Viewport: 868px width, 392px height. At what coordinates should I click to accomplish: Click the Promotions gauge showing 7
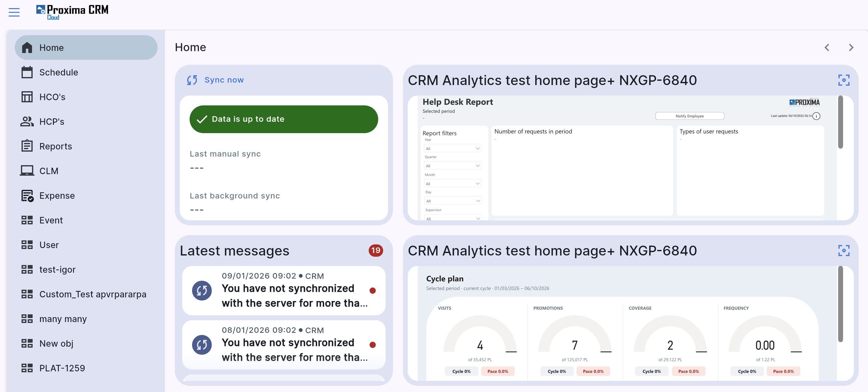574,334
